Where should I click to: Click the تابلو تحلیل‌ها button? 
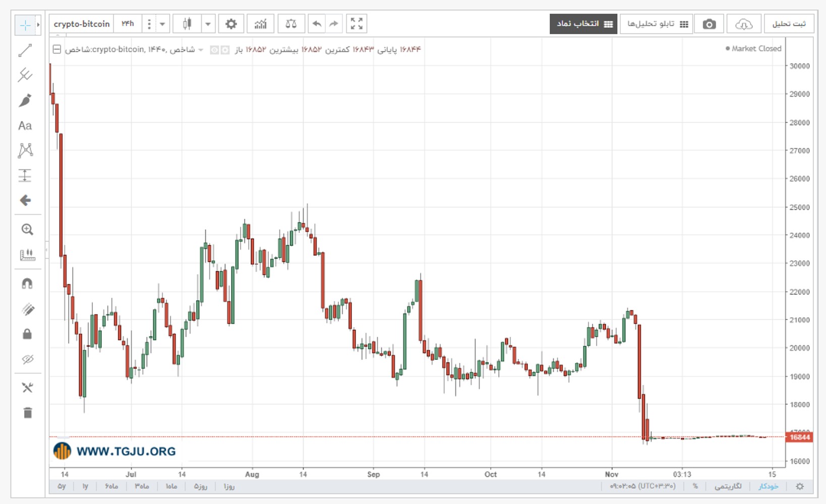pos(657,24)
